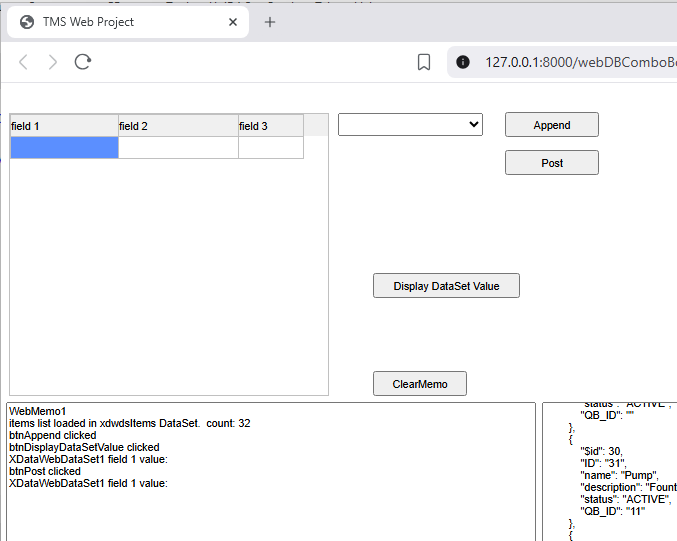Close the TMS Web Project tab
This screenshot has width=677, height=541.
coord(233,22)
